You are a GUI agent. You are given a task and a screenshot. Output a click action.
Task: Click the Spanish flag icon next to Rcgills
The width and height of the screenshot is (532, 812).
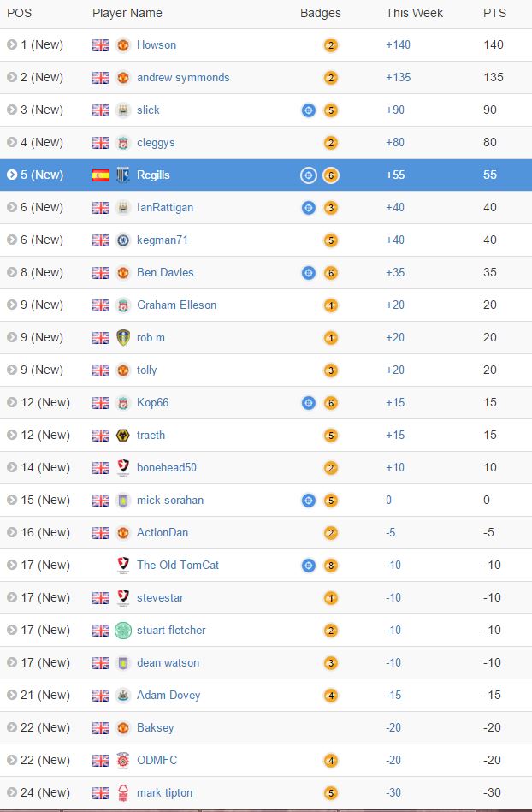(101, 175)
